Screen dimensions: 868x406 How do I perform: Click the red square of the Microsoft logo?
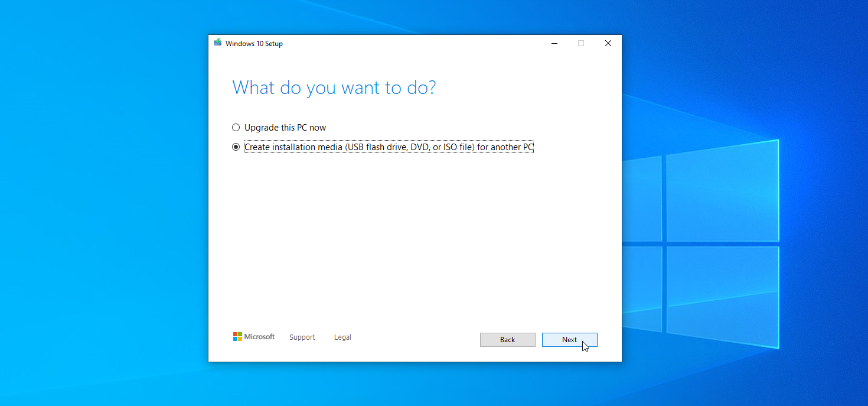pyautogui.click(x=235, y=334)
